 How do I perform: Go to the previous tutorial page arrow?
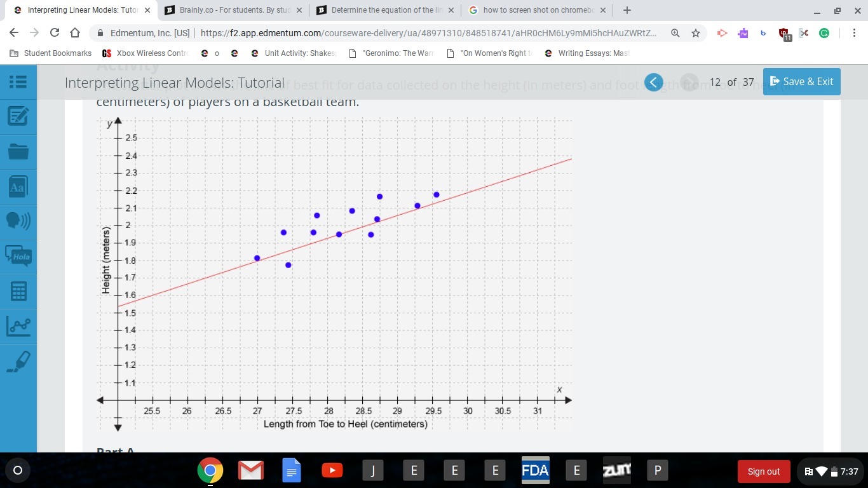click(x=653, y=82)
